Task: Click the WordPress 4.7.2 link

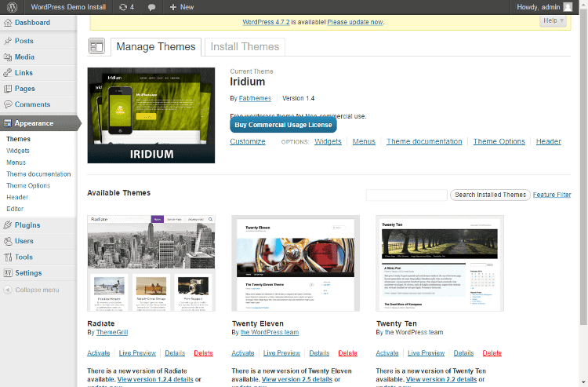Action: (x=266, y=22)
